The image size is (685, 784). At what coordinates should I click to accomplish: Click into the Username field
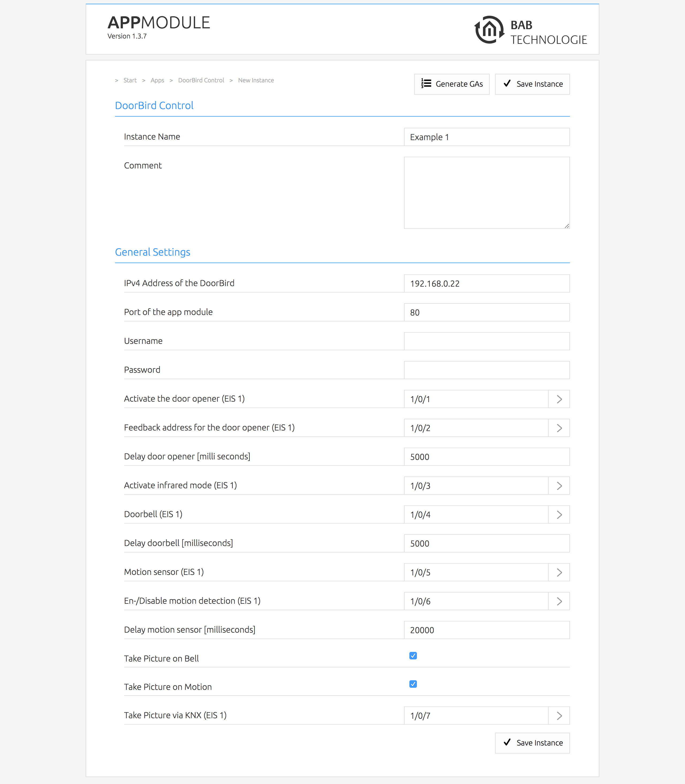tap(487, 341)
